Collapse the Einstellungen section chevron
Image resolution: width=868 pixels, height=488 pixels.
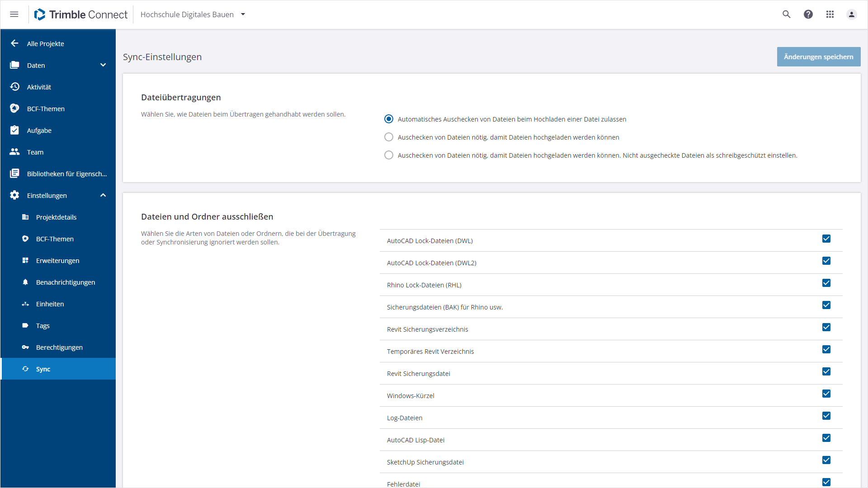[x=103, y=195]
